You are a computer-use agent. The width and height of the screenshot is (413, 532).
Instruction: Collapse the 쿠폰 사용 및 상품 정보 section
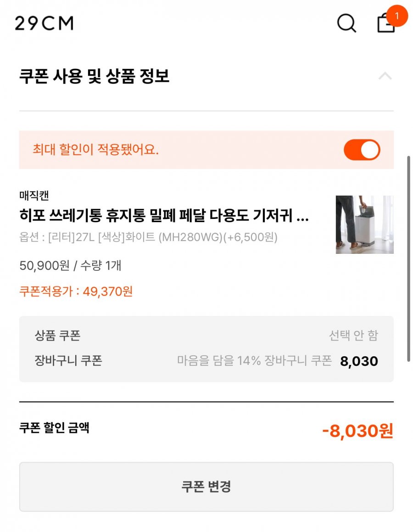(x=385, y=76)
